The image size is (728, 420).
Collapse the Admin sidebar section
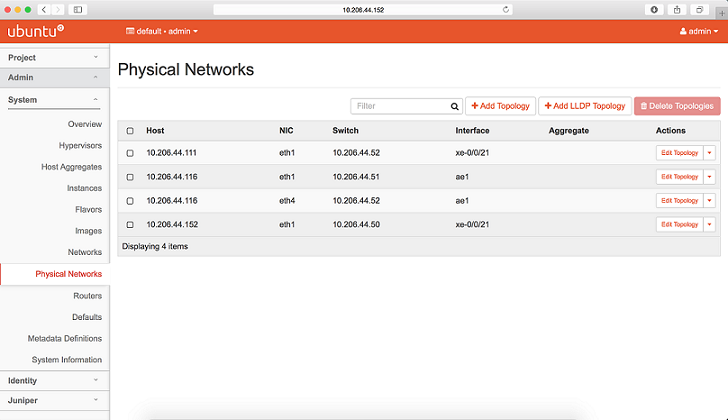[x=54, y=78]
